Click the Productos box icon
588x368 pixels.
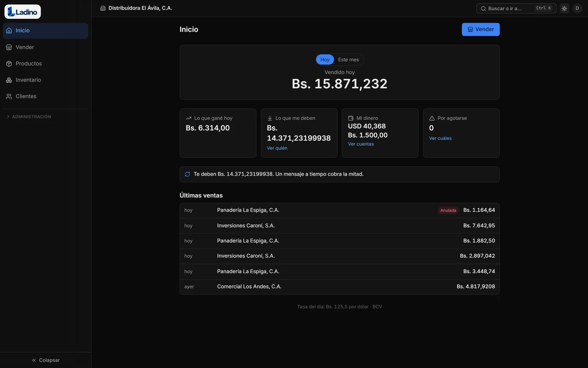point(9,64)
